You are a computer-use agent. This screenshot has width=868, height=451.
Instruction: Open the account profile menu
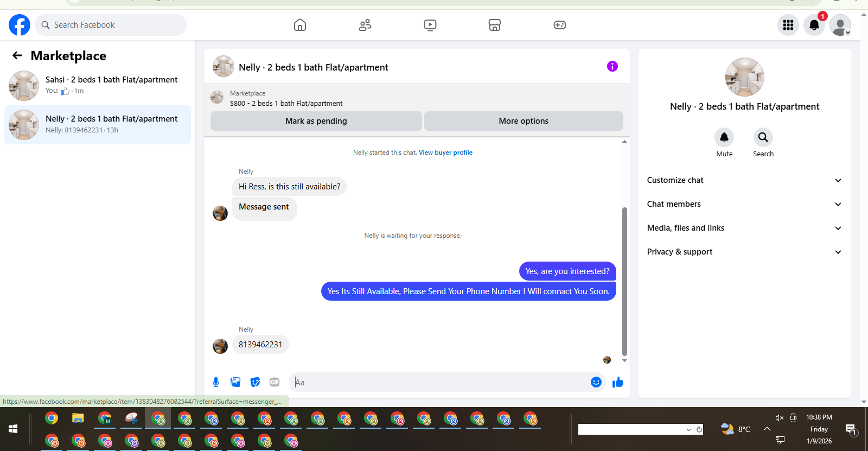coord(840,25)
